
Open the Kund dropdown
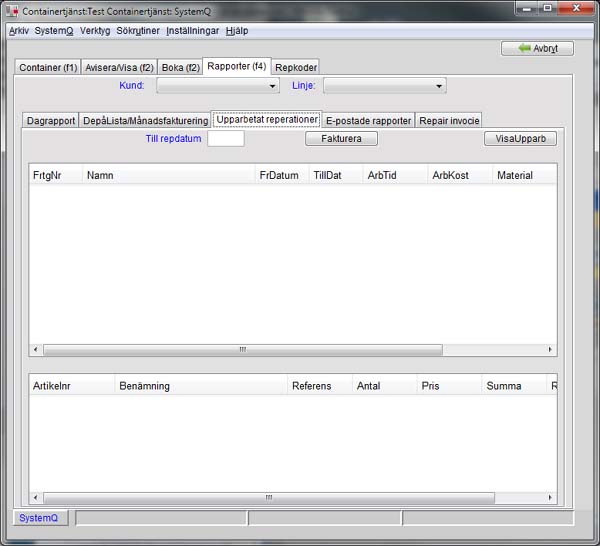[x=217, y=86]
